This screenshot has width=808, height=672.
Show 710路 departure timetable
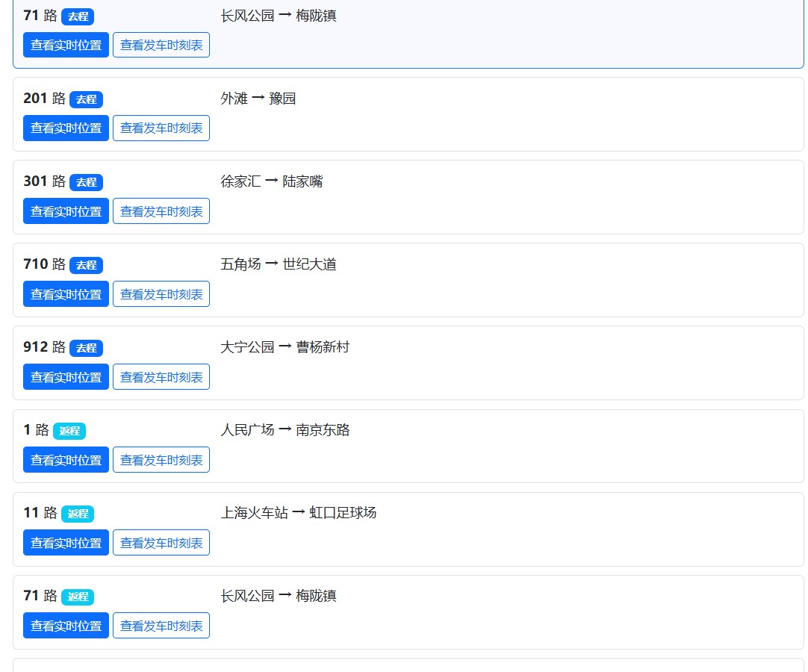(x=161, y=293)
